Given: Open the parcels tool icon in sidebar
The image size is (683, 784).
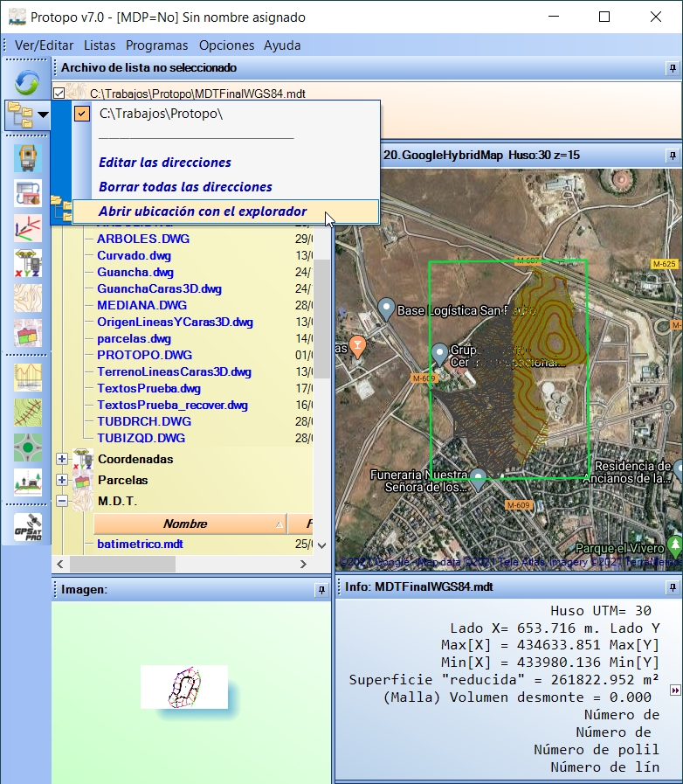Looking at the screenshot, I should 28,333.
